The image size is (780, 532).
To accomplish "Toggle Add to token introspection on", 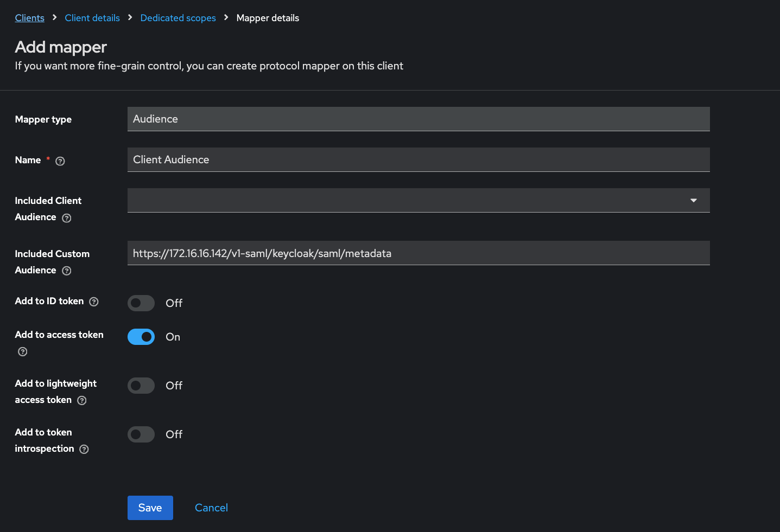I will (x=141, y=434).
